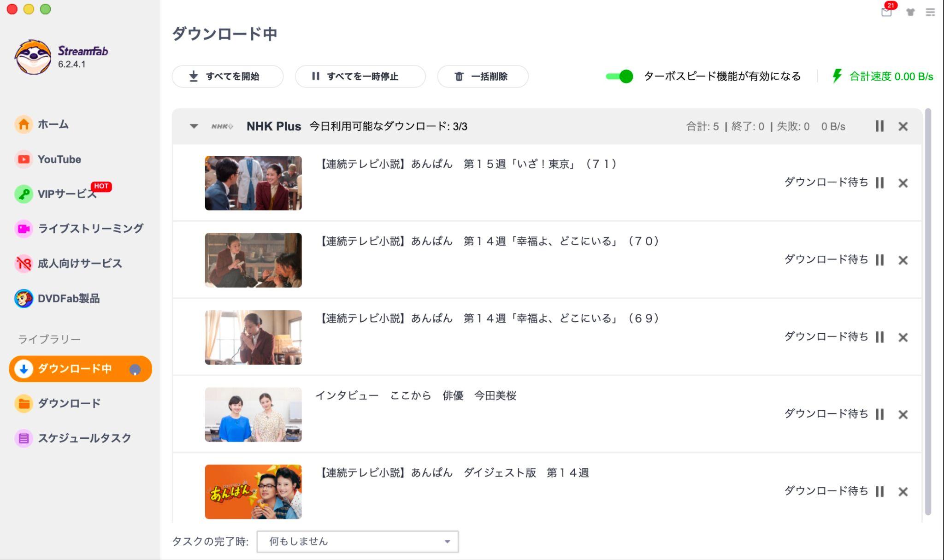Collapse the NHK Plus group

pyautogui.click(x=194, y=126)
